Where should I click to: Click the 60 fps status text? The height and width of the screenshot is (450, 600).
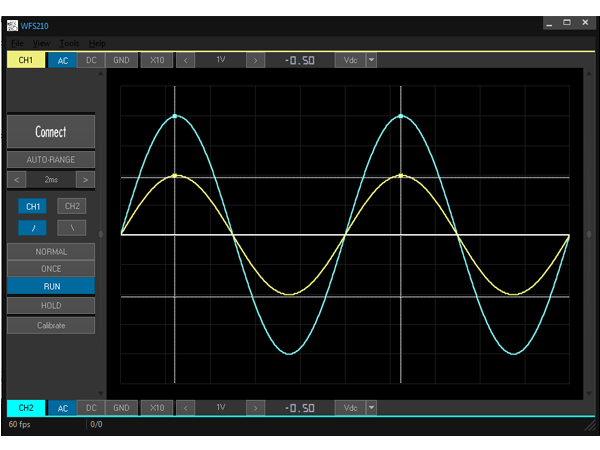point(20,424)
